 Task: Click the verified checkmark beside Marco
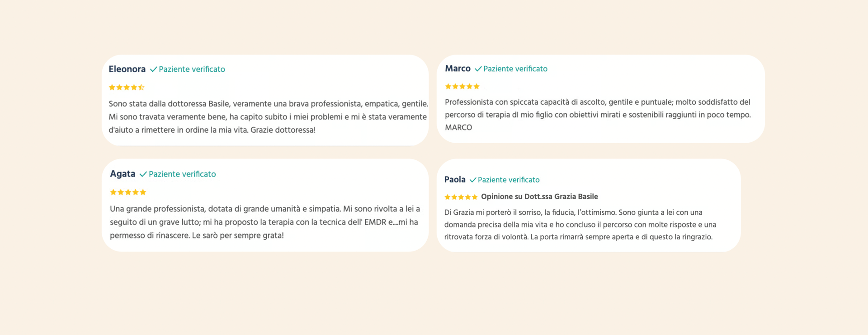(478, 69)
